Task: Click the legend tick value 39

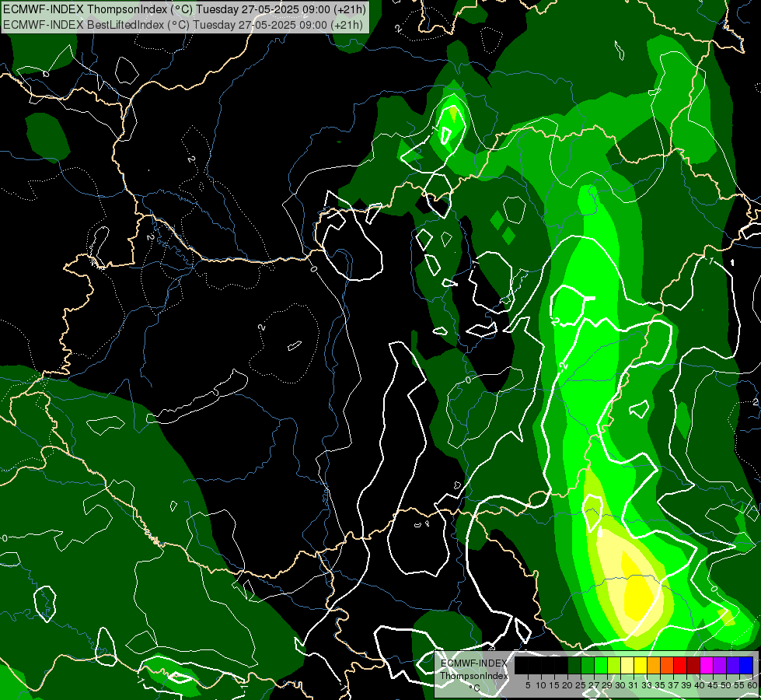Action: [686, 685]
